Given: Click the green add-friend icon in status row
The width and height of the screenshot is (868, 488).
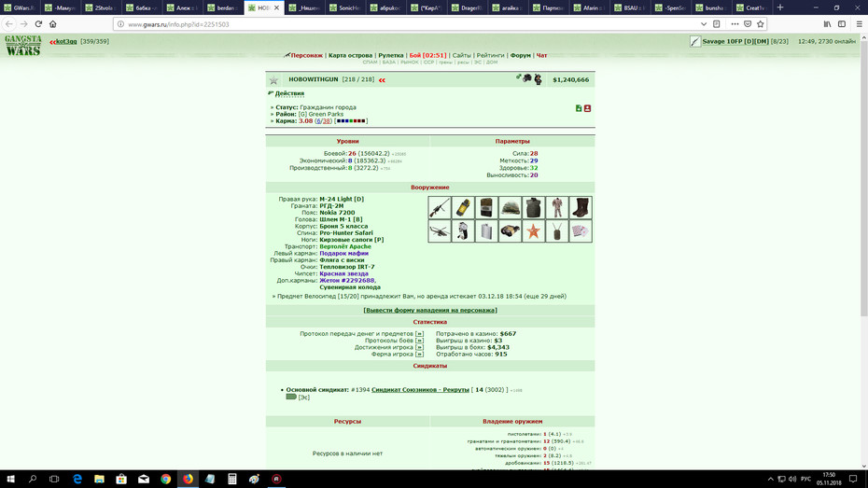Looking at the screenshot, I should pyautogui.click(x=579, y=108).
